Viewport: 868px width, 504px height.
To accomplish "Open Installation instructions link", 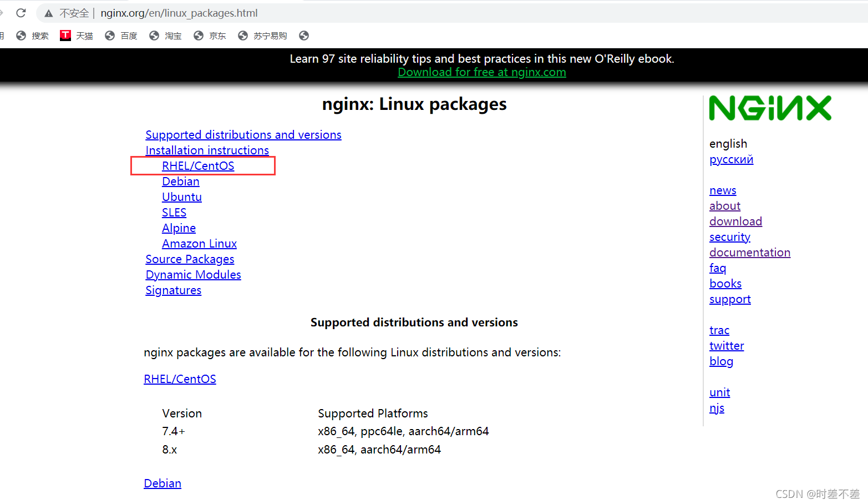I will point(207,150).
